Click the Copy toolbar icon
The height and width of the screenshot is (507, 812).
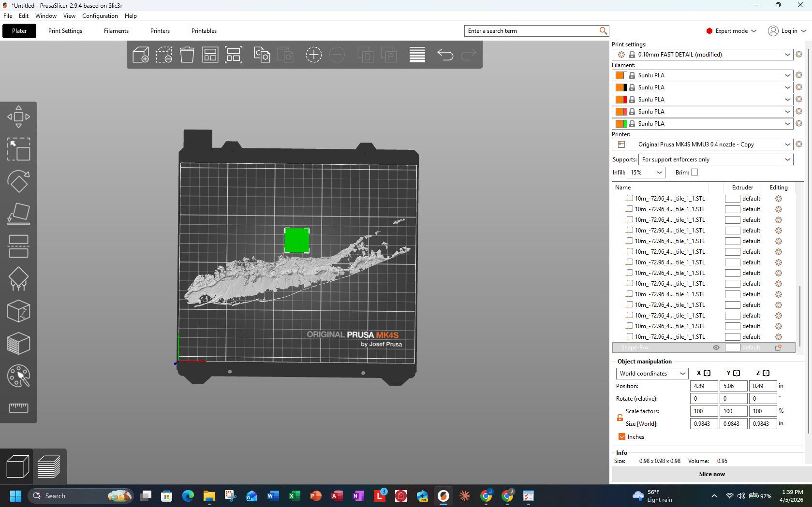[262, 55]
